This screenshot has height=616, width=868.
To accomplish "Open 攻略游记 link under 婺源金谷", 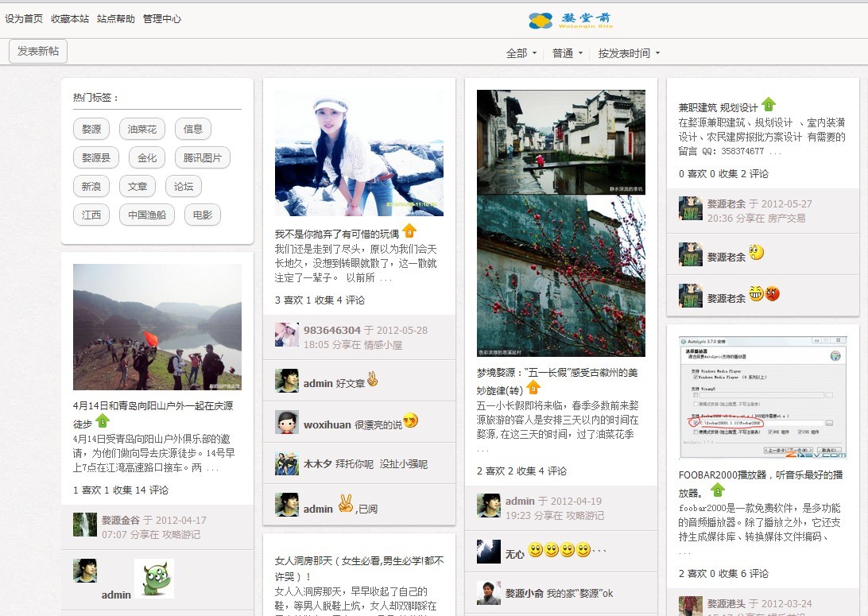I will [181, 535].
